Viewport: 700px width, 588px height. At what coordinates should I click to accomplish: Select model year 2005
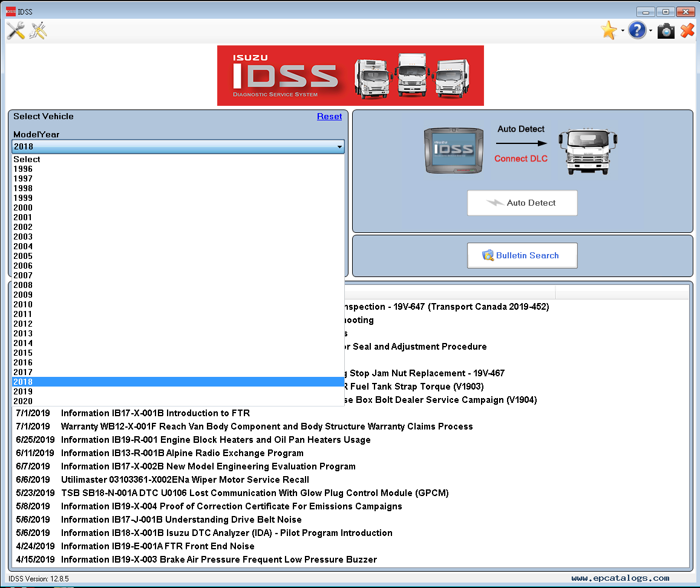(178, 256)
